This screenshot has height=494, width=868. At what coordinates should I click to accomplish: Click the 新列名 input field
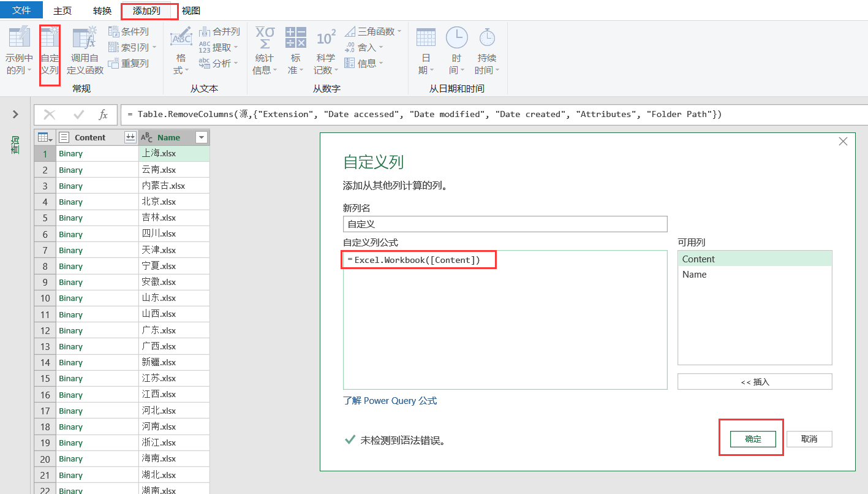pyautogui.click(x=505, y=224)
